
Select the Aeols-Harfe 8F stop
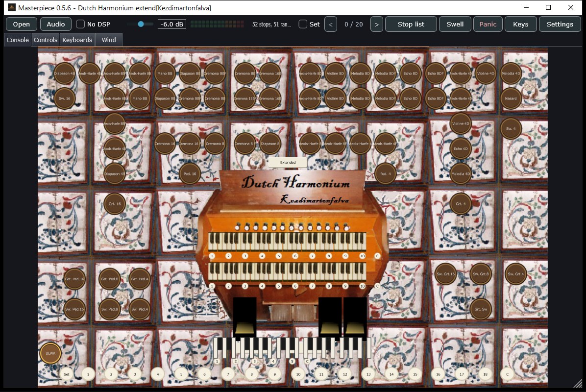(335, 144)
